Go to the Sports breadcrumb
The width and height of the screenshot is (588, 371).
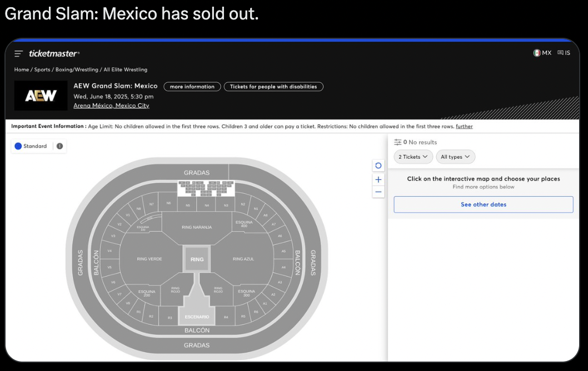42,69
